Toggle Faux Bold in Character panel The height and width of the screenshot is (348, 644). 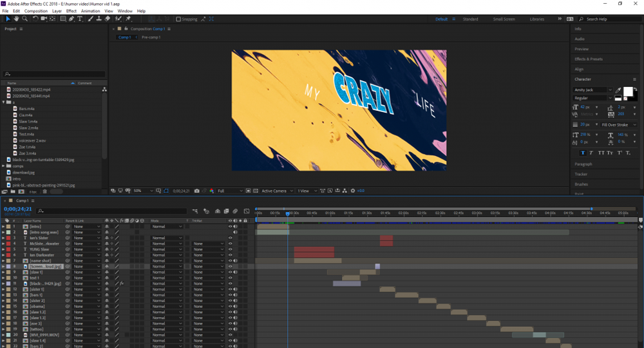click(583, 153)
